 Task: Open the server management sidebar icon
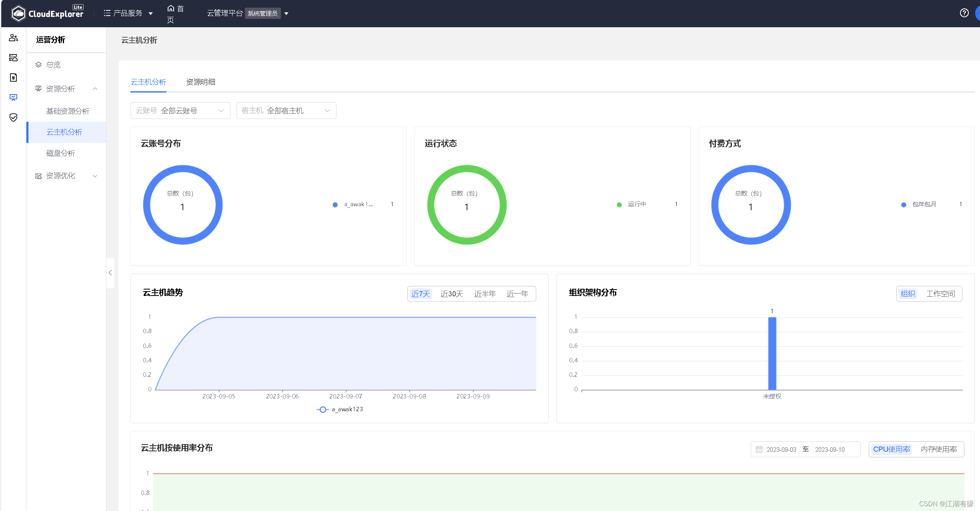pos(13,58)
